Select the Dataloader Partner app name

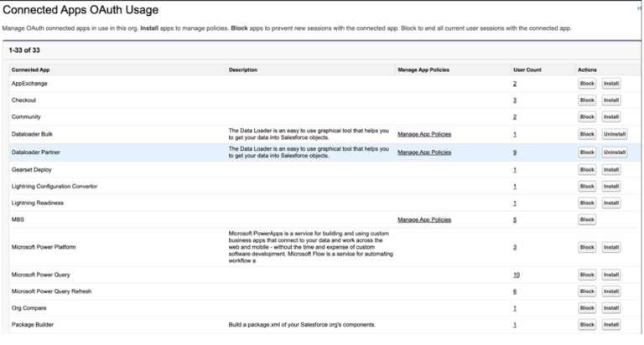(x=36, y=152)
